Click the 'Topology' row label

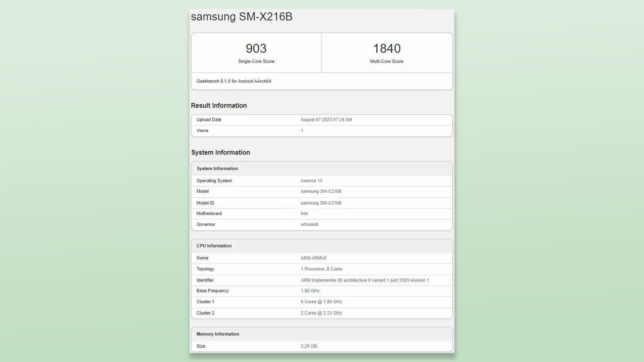[x=205, y=269]
